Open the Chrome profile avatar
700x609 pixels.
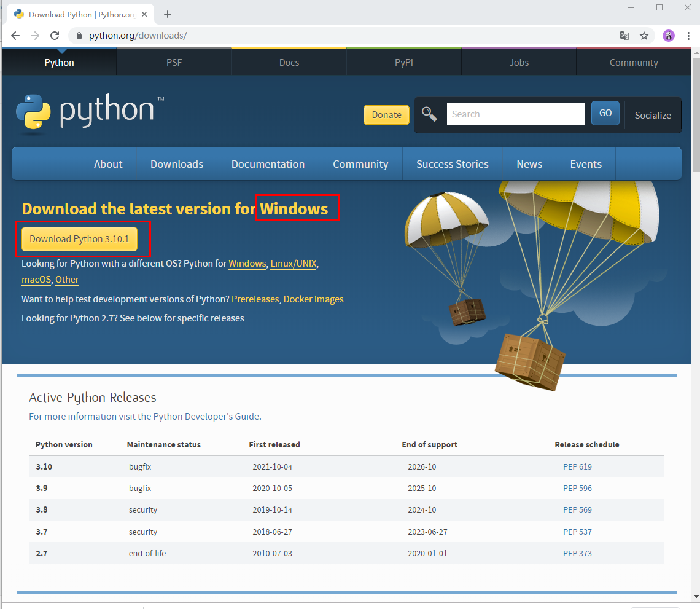(668, 36)
